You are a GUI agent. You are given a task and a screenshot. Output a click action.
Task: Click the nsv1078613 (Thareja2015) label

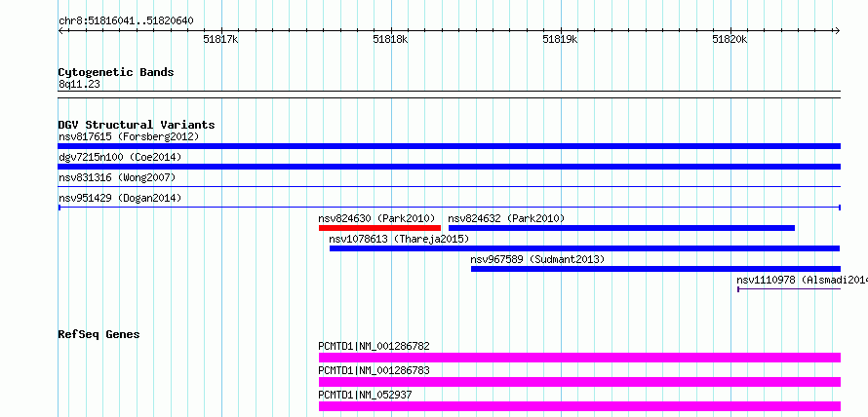click(x=399, y=239)
